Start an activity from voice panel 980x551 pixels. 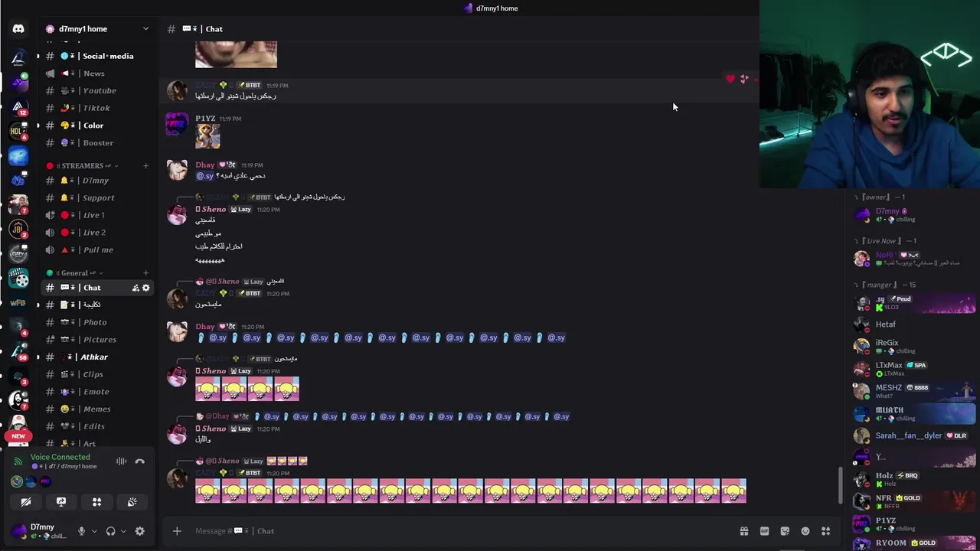(x=96, y=502)
